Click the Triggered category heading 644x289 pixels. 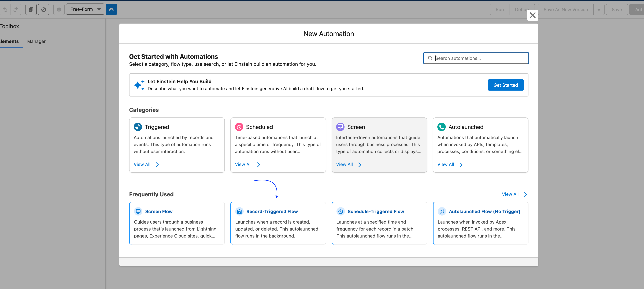[157, 127]
